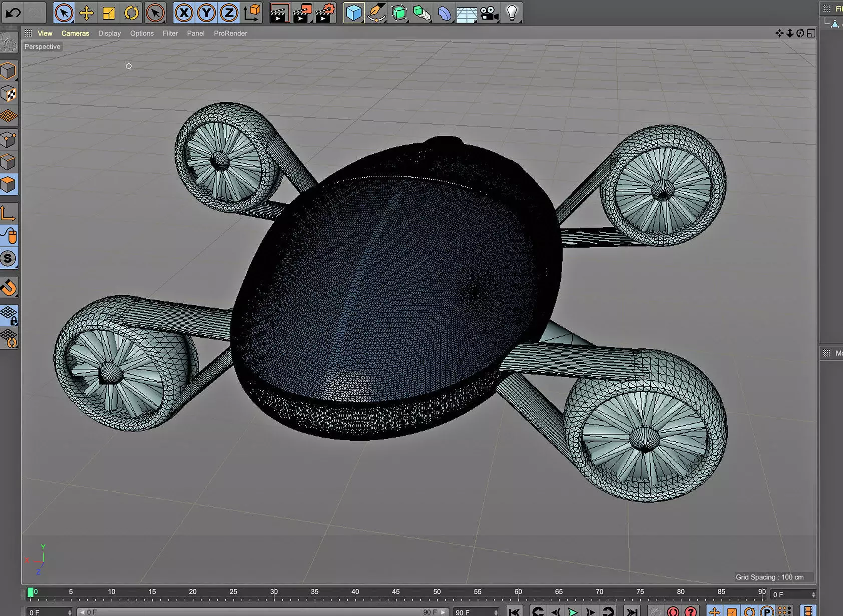Toggle the world coordinate system icon
The height and width of the screenshot is (616, 843).
click(252, 13)
